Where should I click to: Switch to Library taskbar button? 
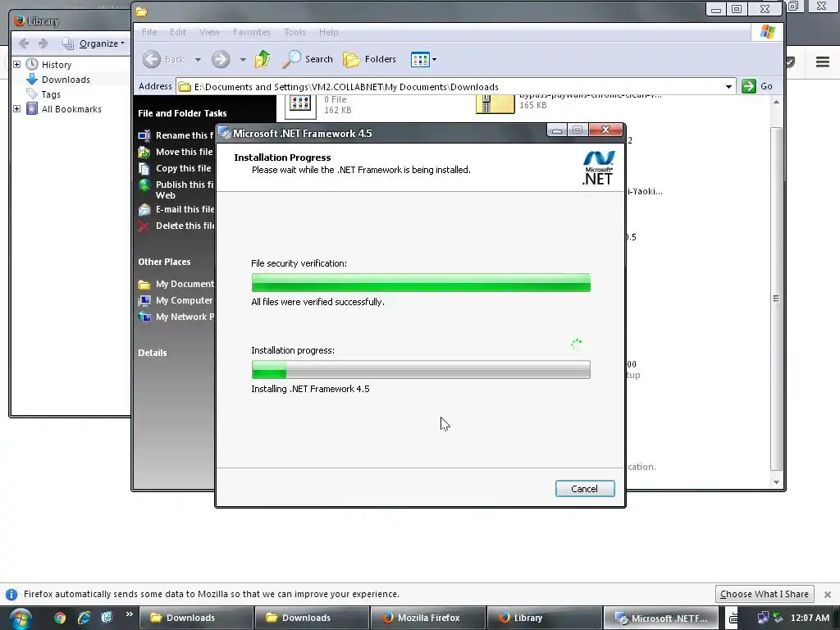pos(544,618)
